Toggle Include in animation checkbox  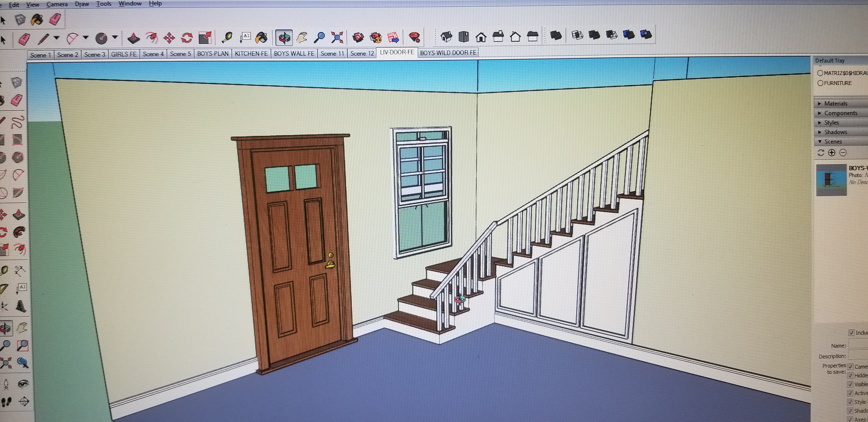click(851, 333)
